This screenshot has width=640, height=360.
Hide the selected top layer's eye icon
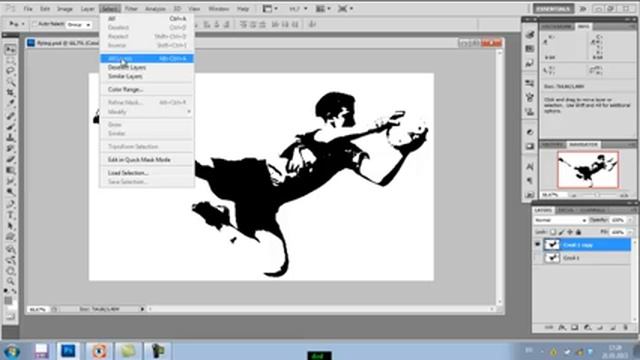coord(538,244)
